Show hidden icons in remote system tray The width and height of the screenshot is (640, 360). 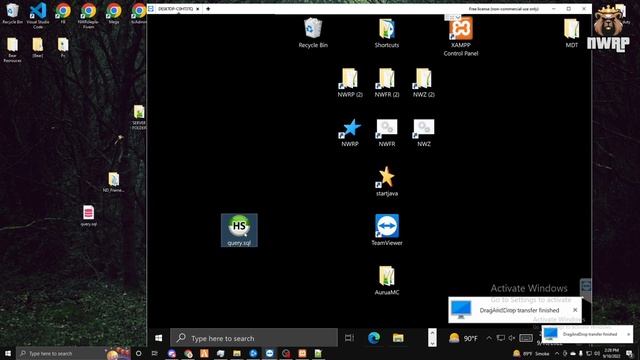point(489,338)
